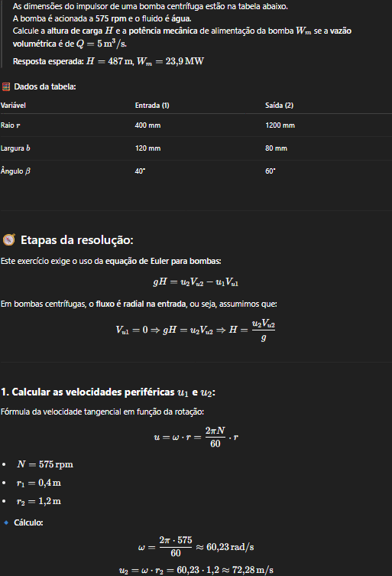Click the 80 mm outlet width cell
This screenshot has height=576, width=392.
click(276, 148)
